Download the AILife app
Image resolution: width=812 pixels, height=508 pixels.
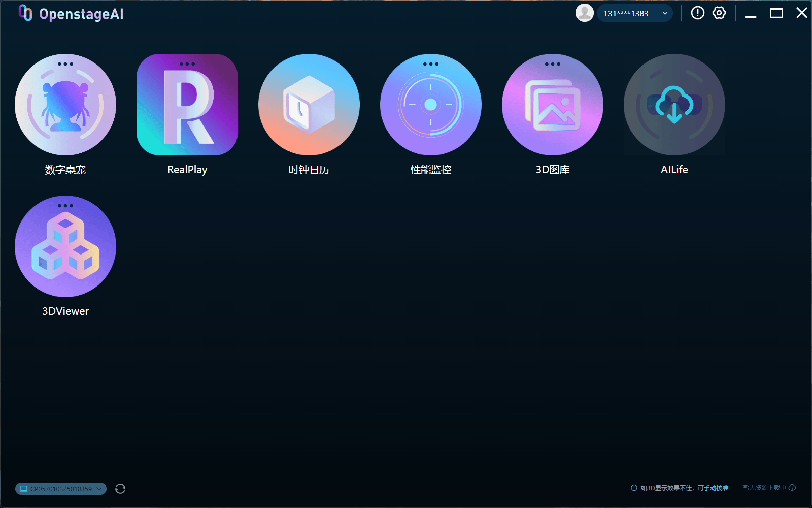pos(674,105)
